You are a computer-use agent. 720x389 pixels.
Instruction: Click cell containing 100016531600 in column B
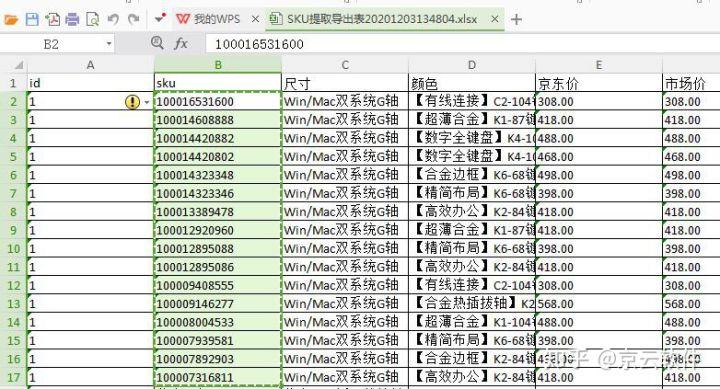coord(218,101)
